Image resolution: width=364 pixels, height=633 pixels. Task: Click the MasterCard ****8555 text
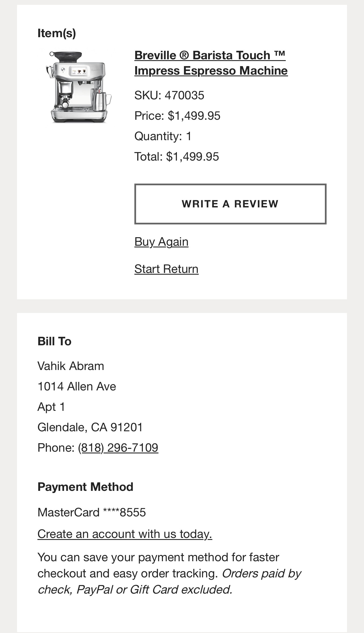[92, 512]
